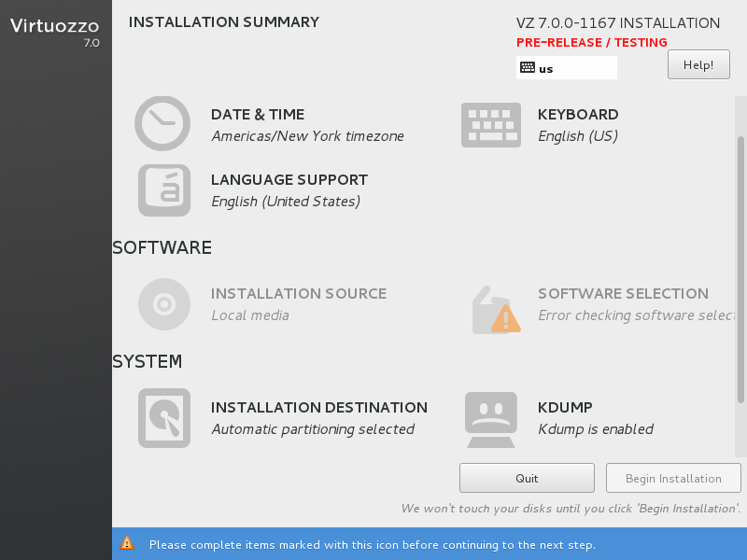
Task: Click the Kdump sad-face icon
Action: pos(490,418)
